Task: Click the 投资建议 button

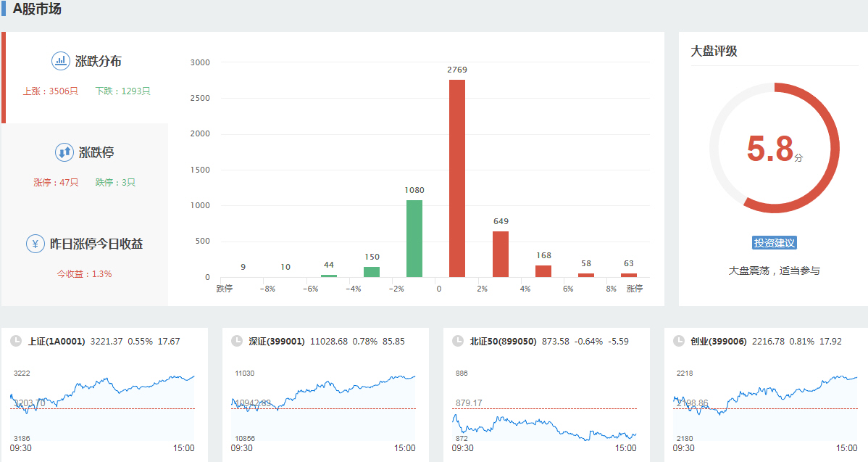Action: 775,243
